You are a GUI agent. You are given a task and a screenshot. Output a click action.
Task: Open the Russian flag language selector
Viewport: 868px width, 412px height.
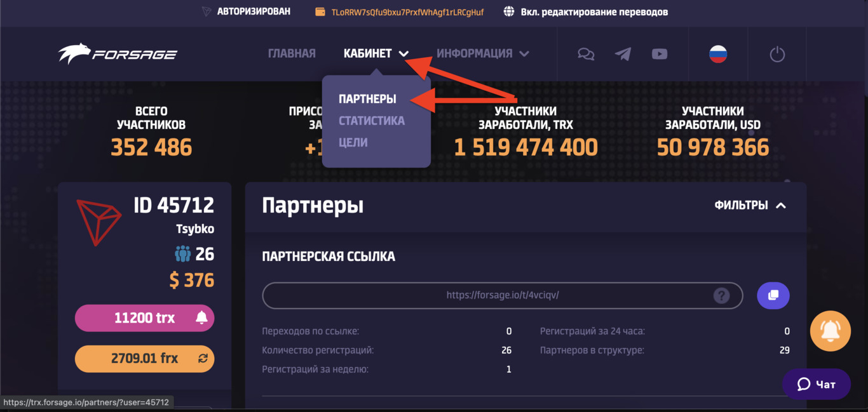pos(718,54)
